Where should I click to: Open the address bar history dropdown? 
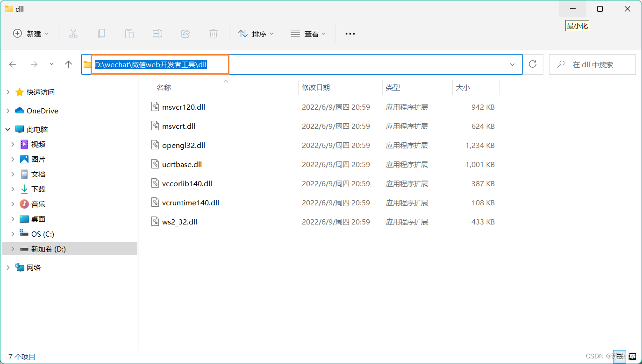pos(512,64)
